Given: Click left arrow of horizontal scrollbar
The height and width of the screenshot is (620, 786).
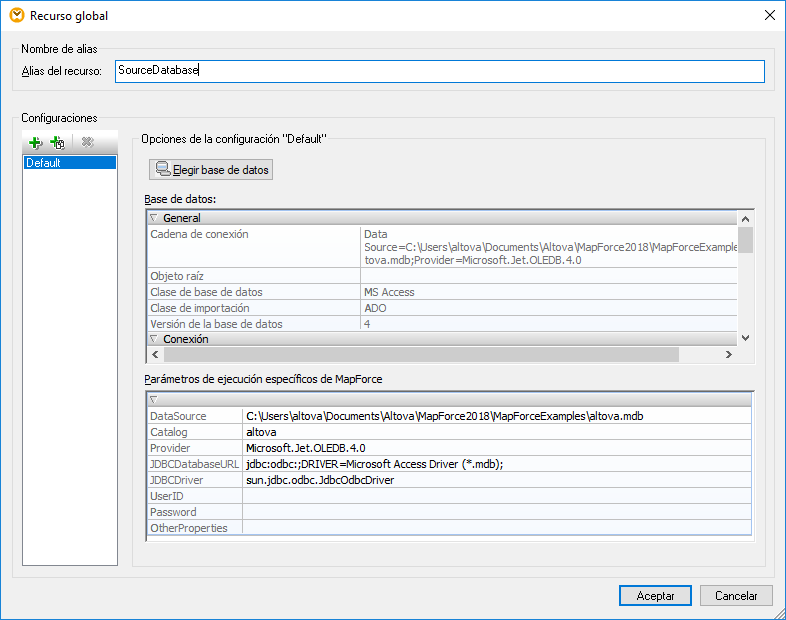Looking at the screenshot, I should (155, 355).
